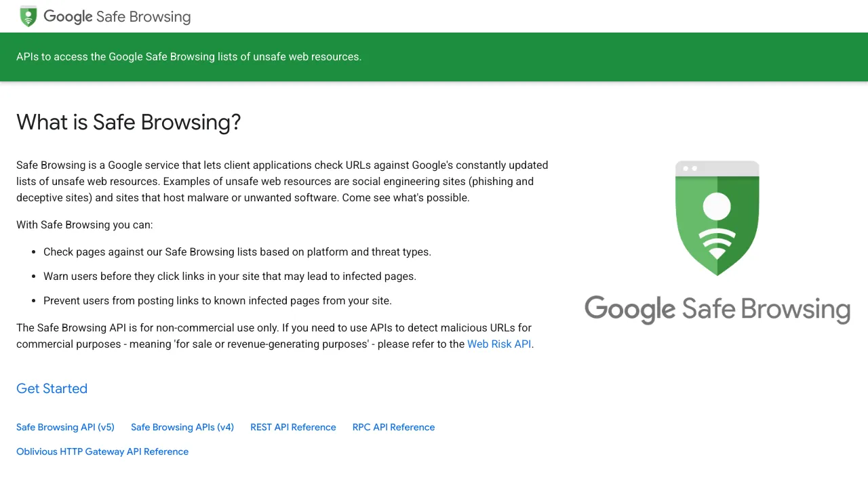Click the bullet 'Check pages against our Safe Browsing lists'
This screenshot has width=868, height=488.
pyautogui.click(x=237, y=252)
